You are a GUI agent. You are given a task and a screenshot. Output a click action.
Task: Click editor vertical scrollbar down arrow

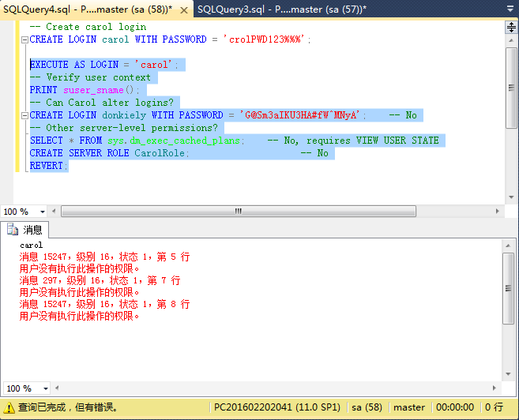click(x=510, y=197)
